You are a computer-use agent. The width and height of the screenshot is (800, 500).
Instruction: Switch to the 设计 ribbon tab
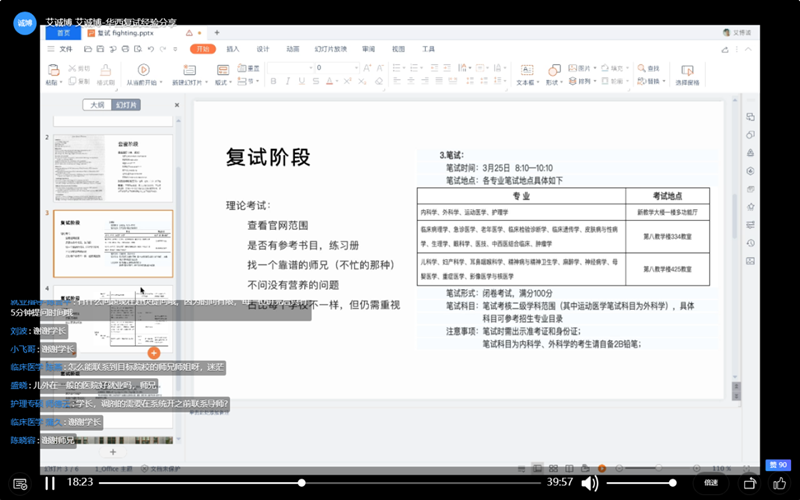[x=263, y=48]
